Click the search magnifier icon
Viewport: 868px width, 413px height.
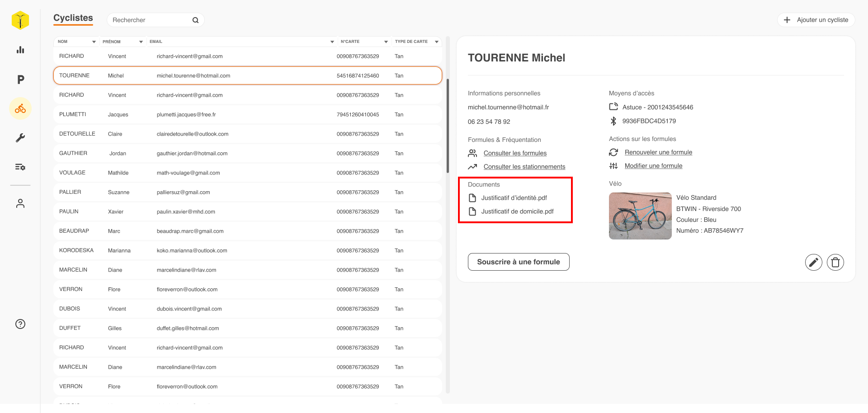[x=195, y=20]
